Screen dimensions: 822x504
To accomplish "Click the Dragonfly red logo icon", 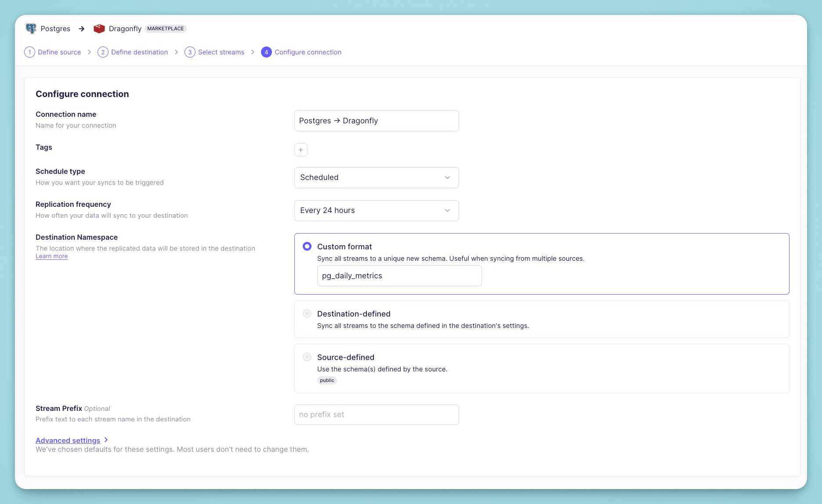I will pyautogui.click(x=99, y=29).
